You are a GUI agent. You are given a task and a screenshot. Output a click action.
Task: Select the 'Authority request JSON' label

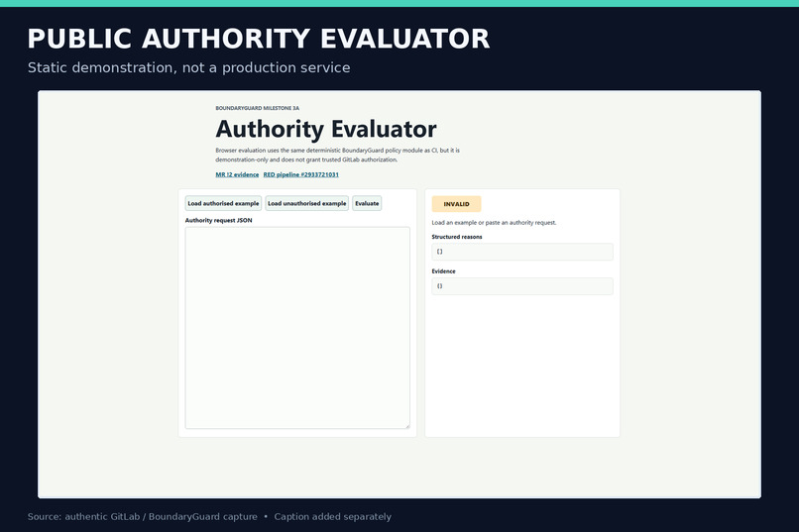(219, 221)
